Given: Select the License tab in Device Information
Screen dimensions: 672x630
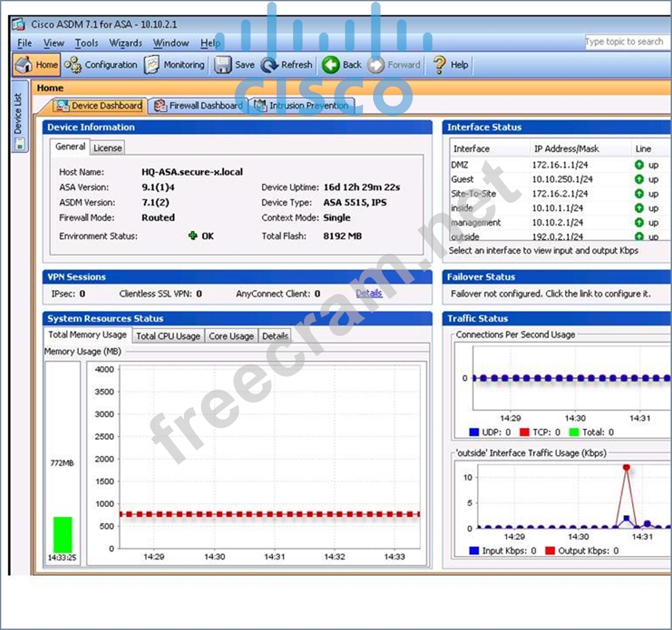Looking at the screenshot, I should [107, 148].
